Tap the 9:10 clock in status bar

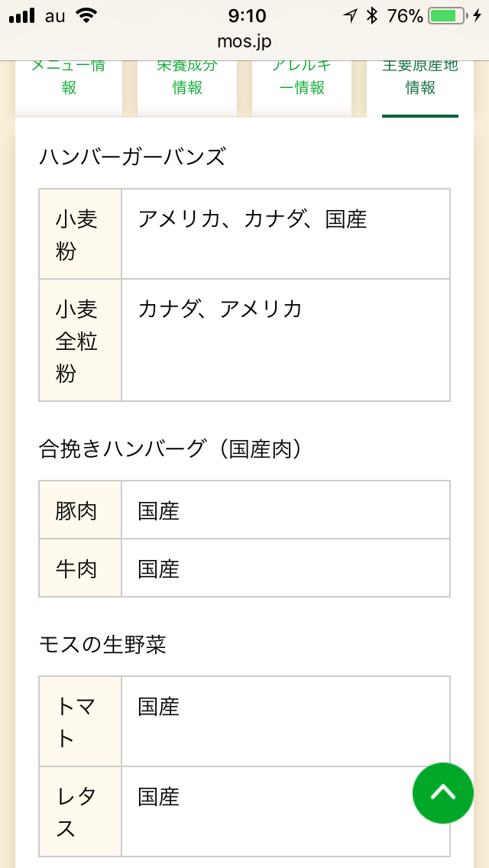click(247, 16)
